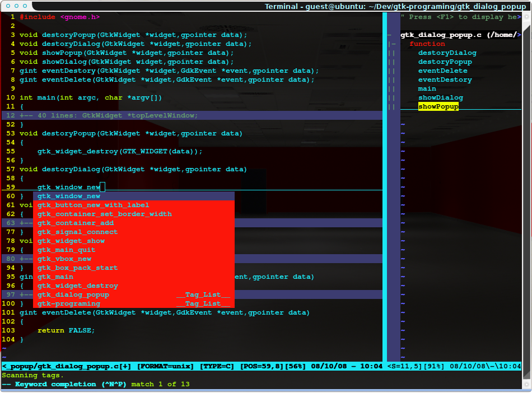The height and width of the screenshot is (393, 532).
Task: Click the terminal window title text
Action: pyautogui.click(x=395, y=6)
